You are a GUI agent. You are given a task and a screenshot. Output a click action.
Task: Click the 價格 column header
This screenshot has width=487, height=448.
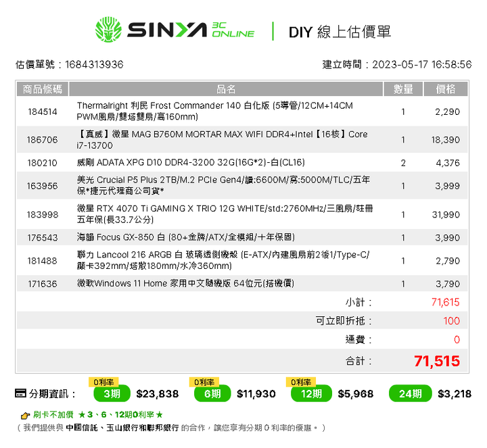click(446, 89)
